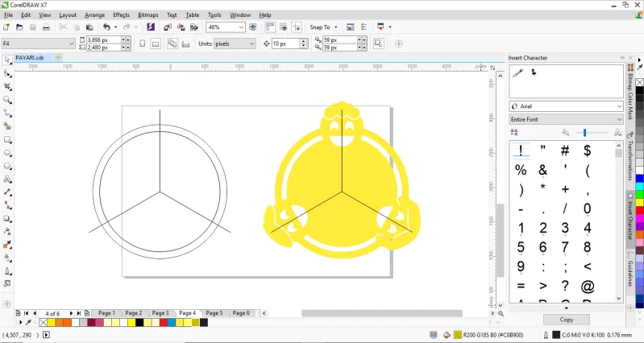Go to the next page arrow
Viewport: 644px width, 343px height.
[x=71, y=313]
